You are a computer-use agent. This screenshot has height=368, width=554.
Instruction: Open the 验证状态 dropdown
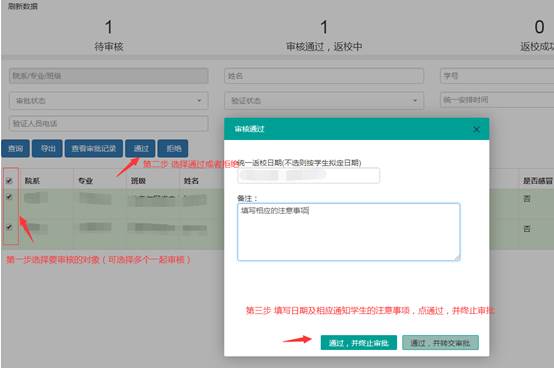[x=324, y=101]
